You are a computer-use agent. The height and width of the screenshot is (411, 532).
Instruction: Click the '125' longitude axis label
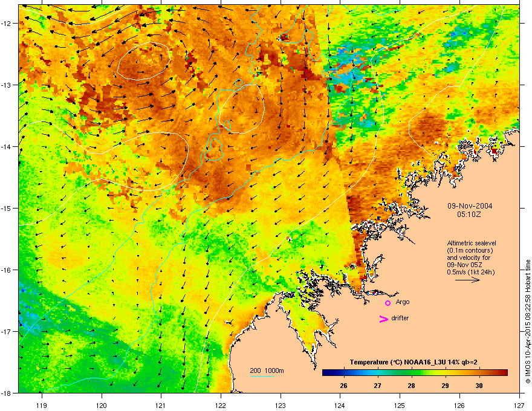click(x=400, y=405)
